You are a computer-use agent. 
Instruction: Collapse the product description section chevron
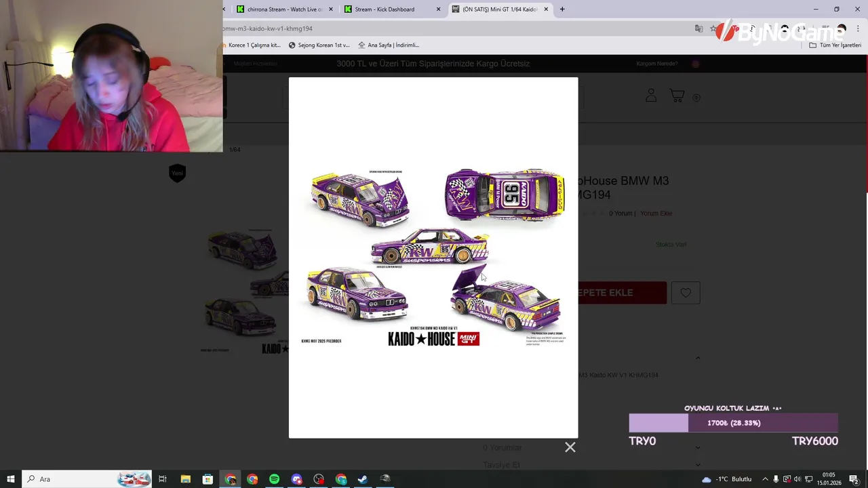698,358
